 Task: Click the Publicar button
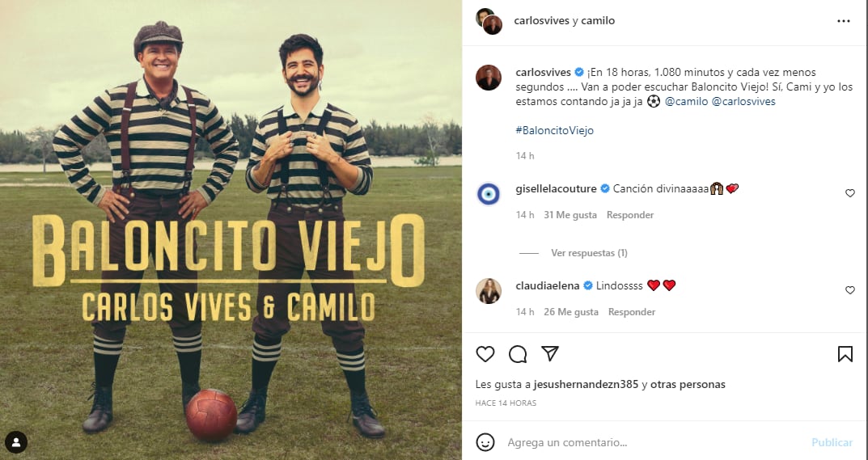832,443
